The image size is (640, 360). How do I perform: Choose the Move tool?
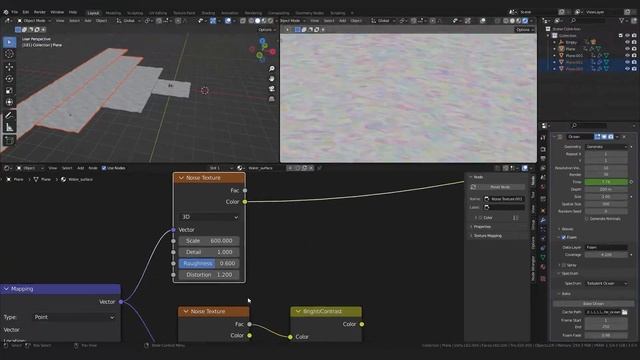9,67
